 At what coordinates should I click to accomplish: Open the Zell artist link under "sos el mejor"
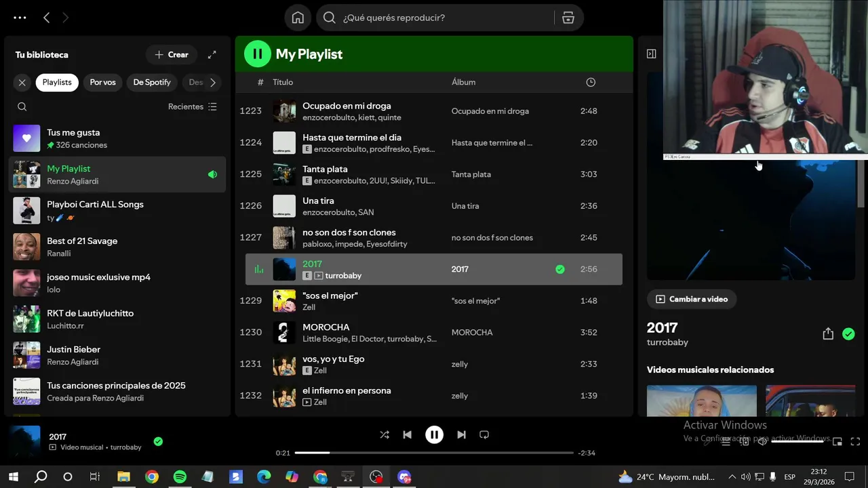(x=309, y=307)
